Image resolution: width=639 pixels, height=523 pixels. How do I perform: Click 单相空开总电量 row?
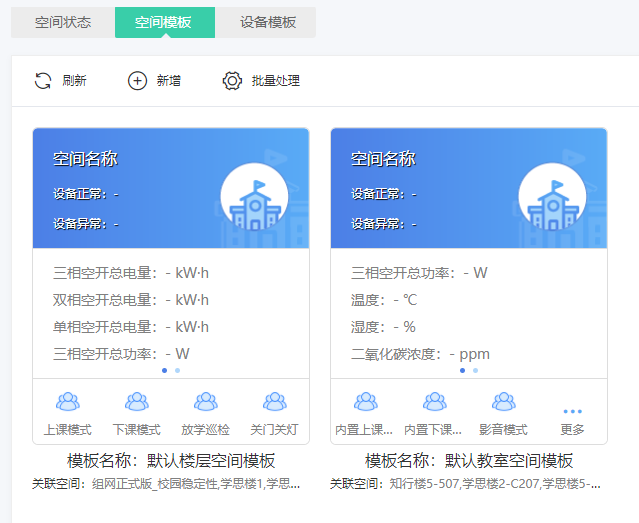tap(131, 327)
